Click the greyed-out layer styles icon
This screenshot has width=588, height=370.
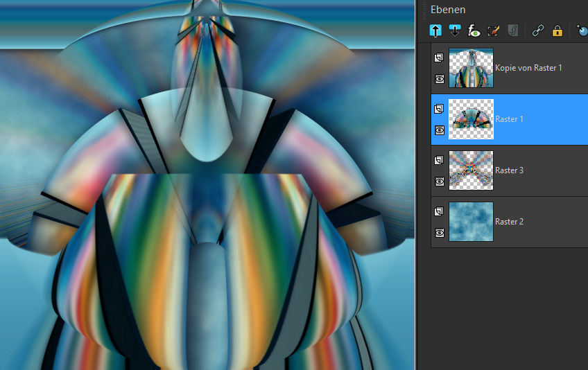(x=513, y=30)
